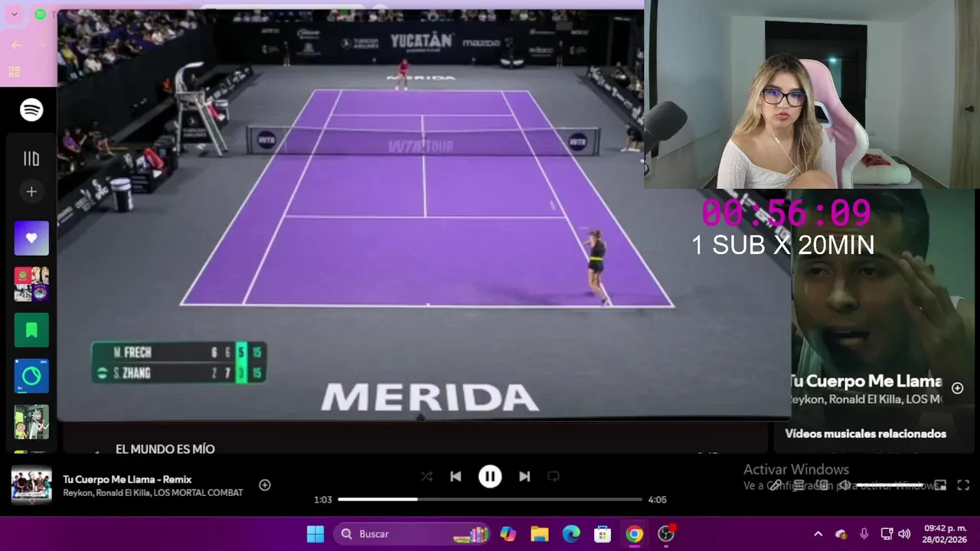Open the clock showing 09:42 p. m.
This screenshot has width=980, height=551.
[945, 534]
